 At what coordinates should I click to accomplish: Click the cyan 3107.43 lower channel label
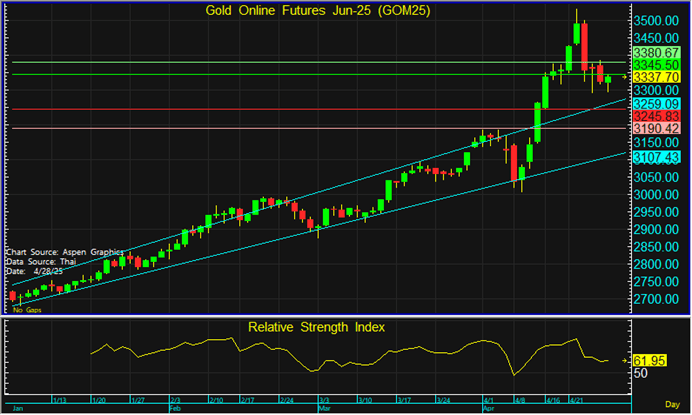tap(657, 157)
